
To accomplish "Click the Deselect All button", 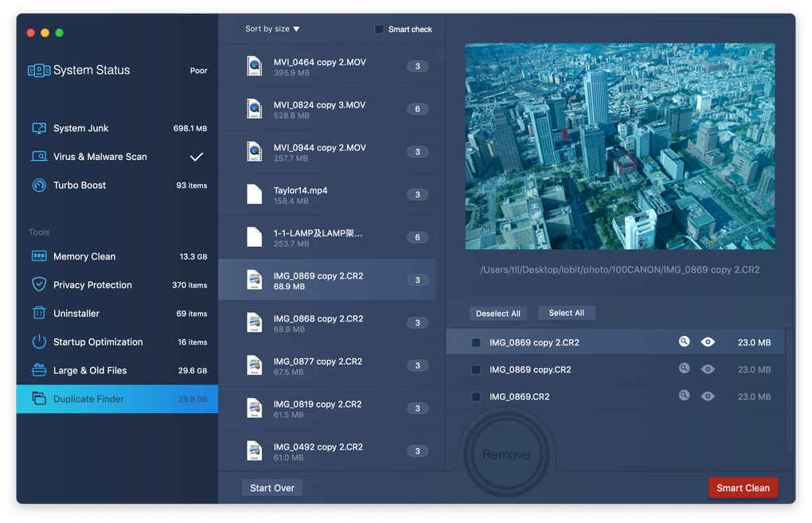I will tap(498, 314).
